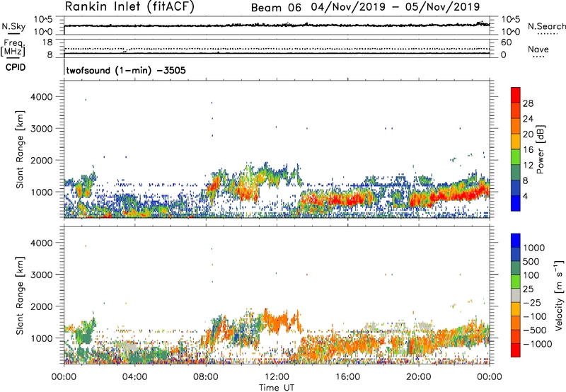Click the "4" tick on Power color bar
Screen dimensions: 566x392
click(x=525, y=196)
